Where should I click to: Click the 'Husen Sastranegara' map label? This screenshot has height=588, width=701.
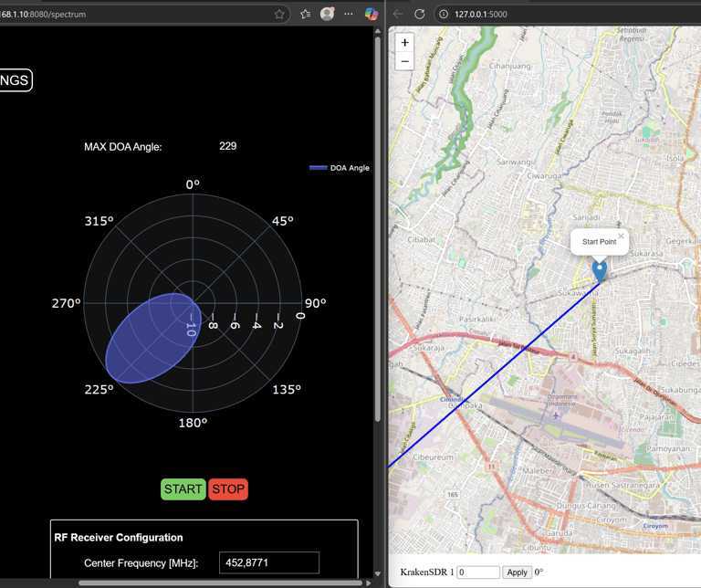click(x=623, y=485)
